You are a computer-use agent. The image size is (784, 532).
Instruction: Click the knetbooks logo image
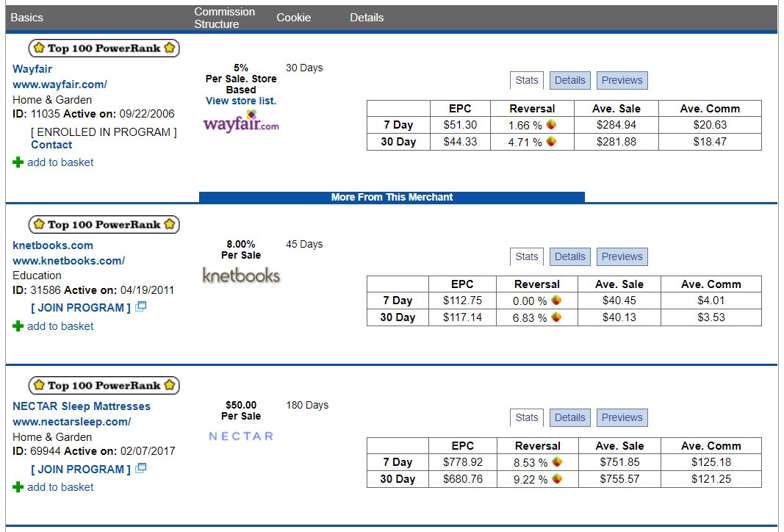241,276
